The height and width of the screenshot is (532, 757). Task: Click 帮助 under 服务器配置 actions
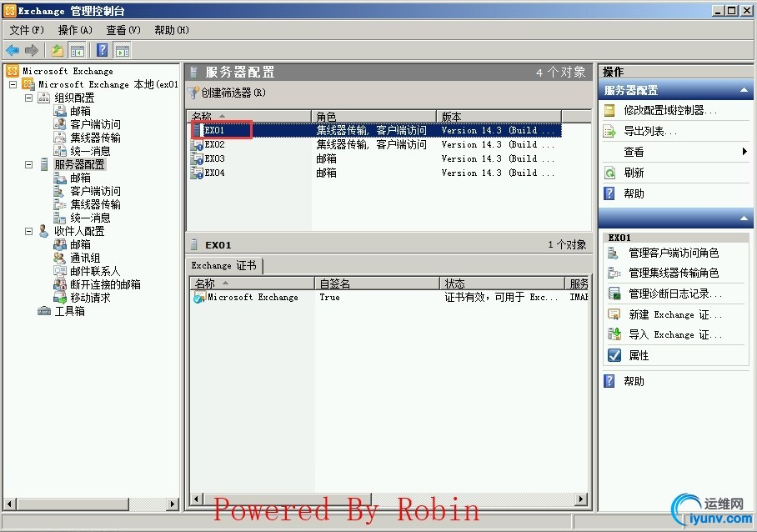tap(634, 193)
